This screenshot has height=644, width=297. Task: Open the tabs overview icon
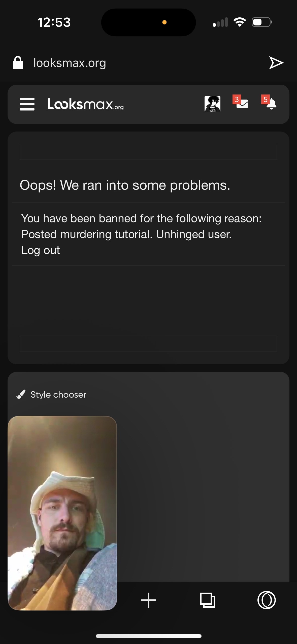pyautogui.click(x=208, y=600)
